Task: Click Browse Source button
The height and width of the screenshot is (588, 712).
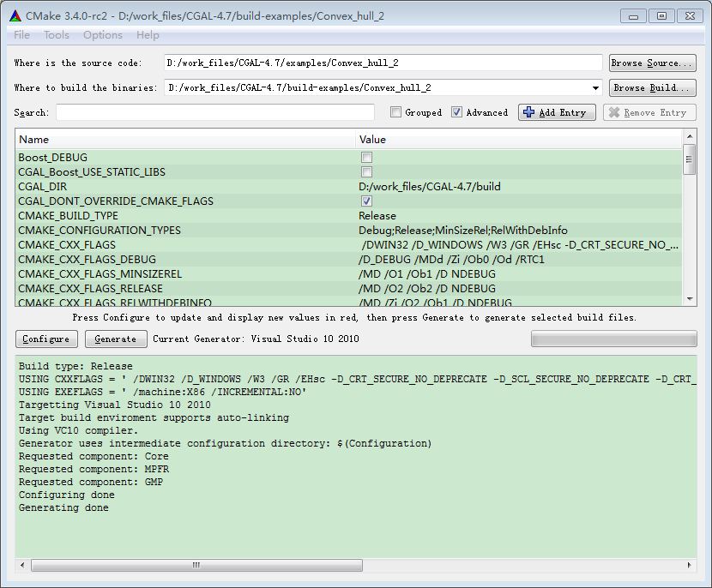Action: (x=652, y=63)
